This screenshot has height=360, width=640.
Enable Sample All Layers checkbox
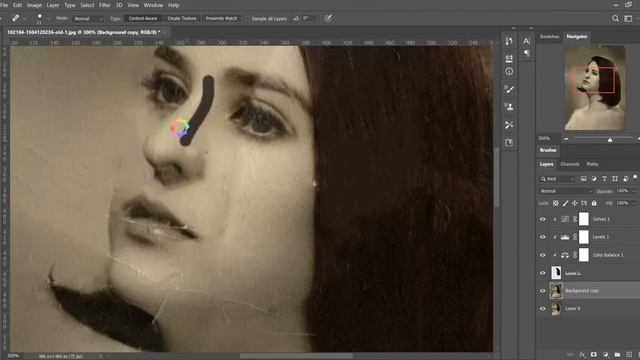pos(247,19)
